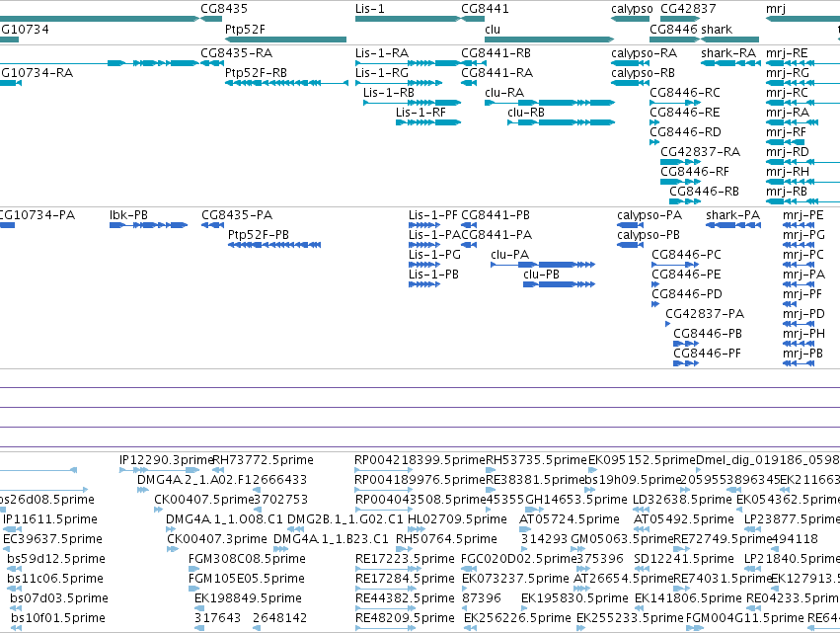Click the CG42837-RA transcript label
Screen dimensions: 840x633
700,152
